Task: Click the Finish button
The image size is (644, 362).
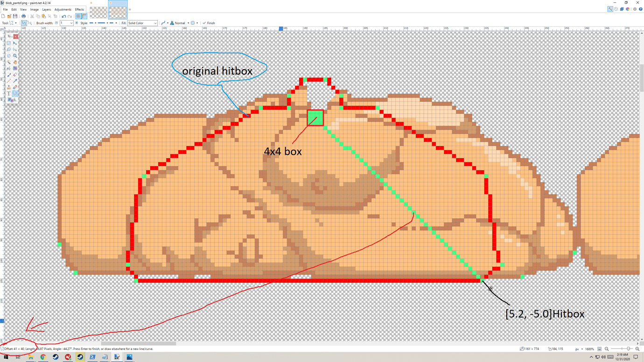Action: 209,23
